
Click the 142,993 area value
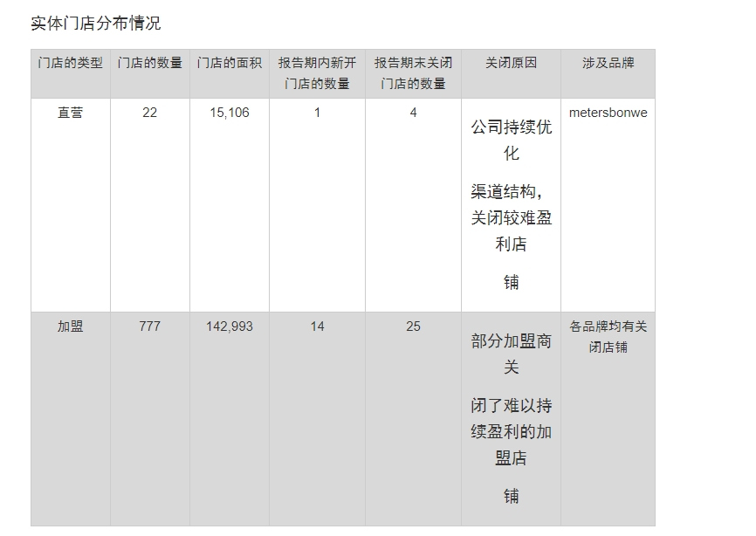(230, 326)
